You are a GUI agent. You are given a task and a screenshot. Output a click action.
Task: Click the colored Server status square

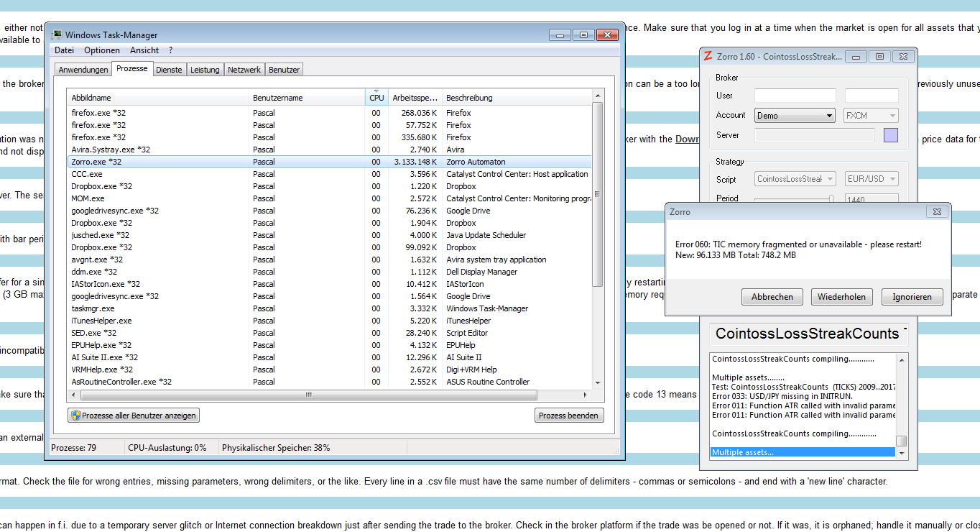pos(891,135)
